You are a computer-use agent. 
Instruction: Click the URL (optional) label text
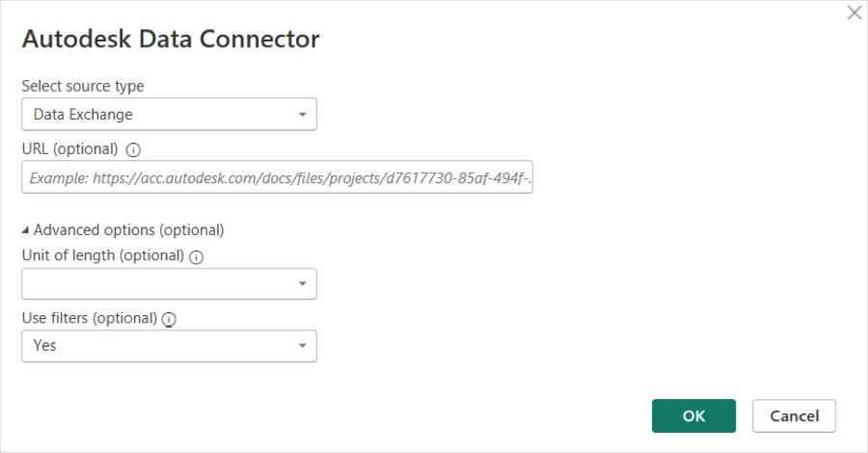click(x=69, y=149)
